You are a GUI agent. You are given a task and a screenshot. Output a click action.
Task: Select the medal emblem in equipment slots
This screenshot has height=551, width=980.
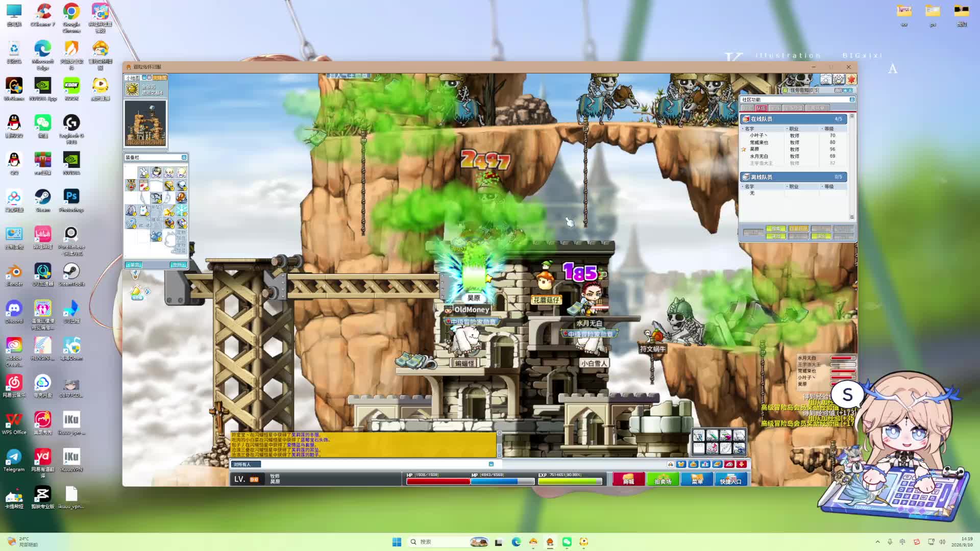click(x=132, y=185)
